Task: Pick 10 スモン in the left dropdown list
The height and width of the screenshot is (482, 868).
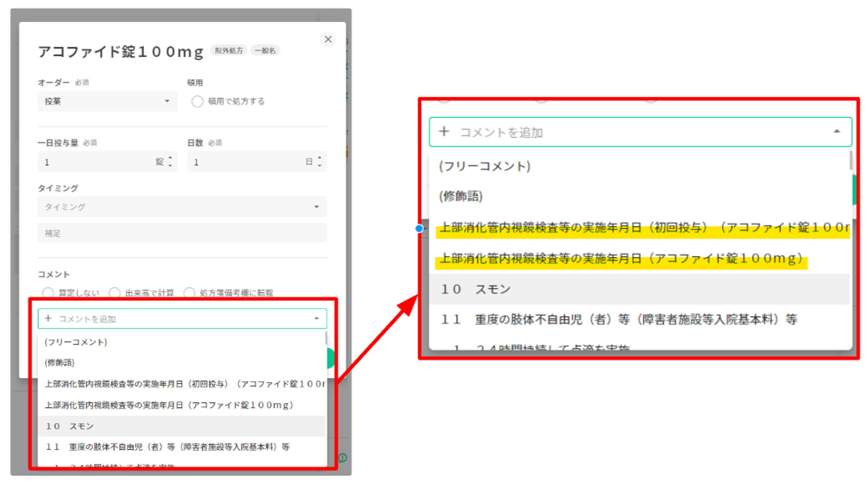Action: (69, 426)
